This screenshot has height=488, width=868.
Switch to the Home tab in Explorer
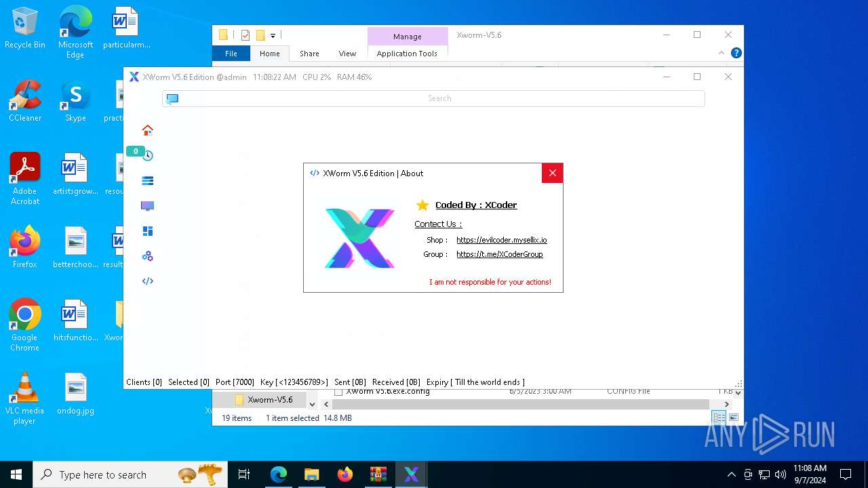click(x=269, y=54)
